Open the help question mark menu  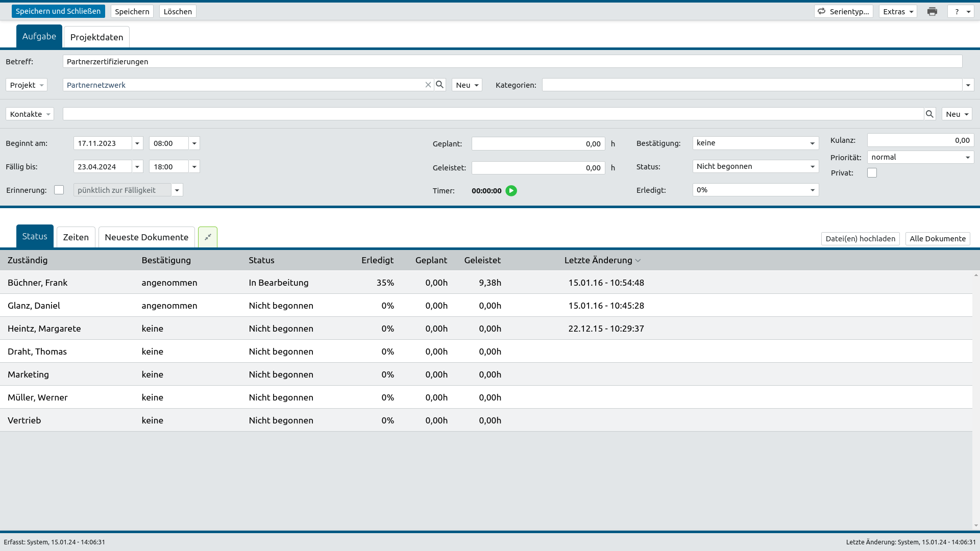pyautogui.click(x=961, y=11)
